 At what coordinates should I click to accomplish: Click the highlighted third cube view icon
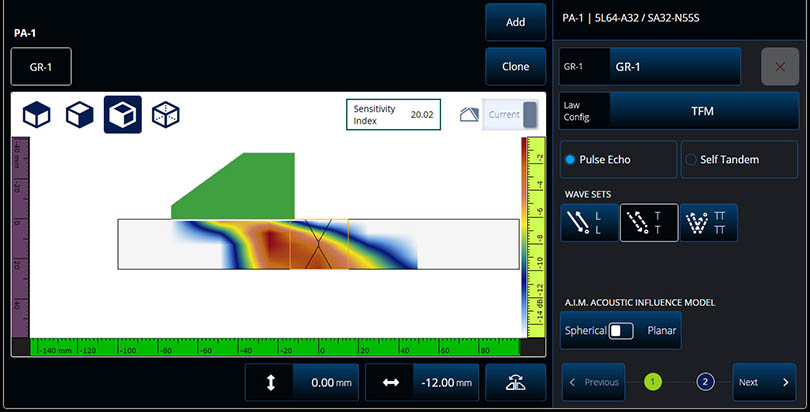pyautogui.click(x=123, y=115)
